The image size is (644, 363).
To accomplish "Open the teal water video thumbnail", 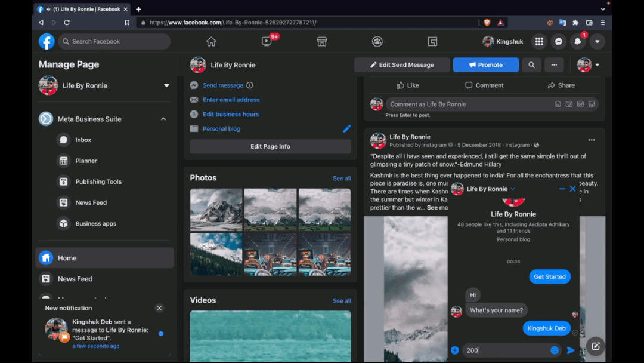I will click(270, 336).
